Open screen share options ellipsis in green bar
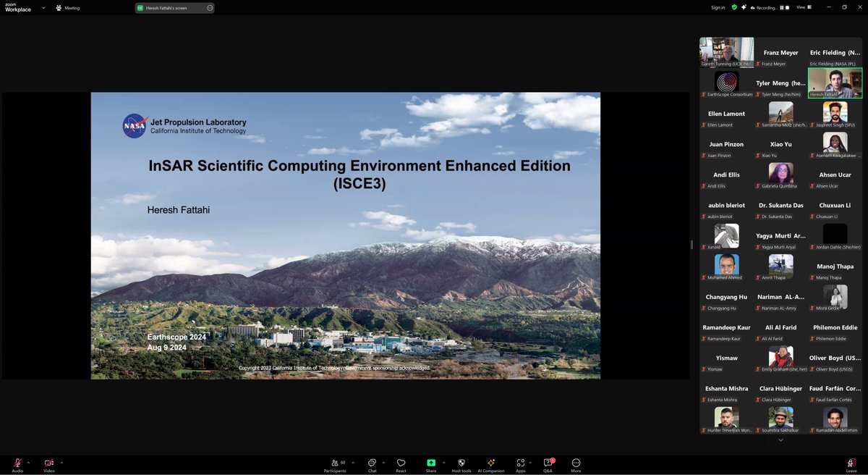This screenshot has width=868, height=475. coord(210,8)
